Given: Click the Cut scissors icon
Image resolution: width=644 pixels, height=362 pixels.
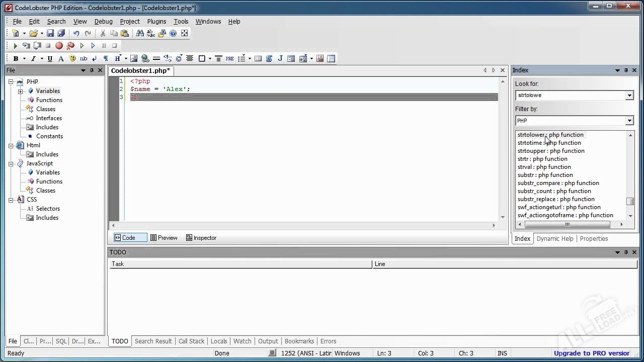Looking at the screenshot, I should click(x=103, y=33).
